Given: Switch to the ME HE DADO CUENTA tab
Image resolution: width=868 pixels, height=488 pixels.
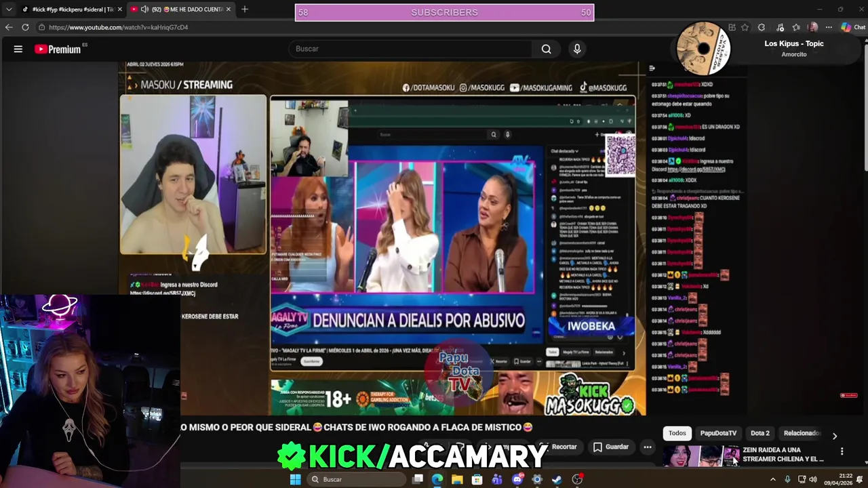Looking at the screenshot, I should coord(181,9).
